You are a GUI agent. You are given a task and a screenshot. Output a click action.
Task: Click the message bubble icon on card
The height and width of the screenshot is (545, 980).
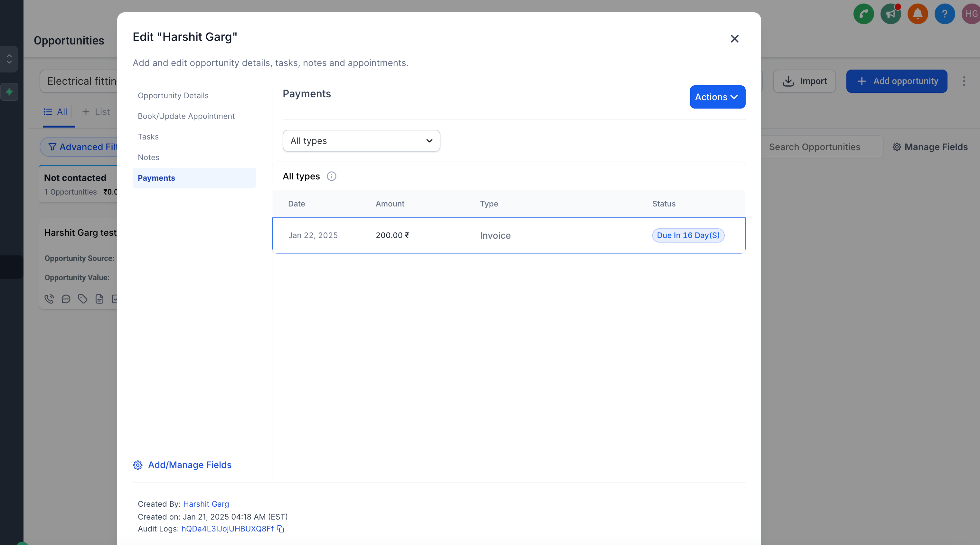(66, 299)
